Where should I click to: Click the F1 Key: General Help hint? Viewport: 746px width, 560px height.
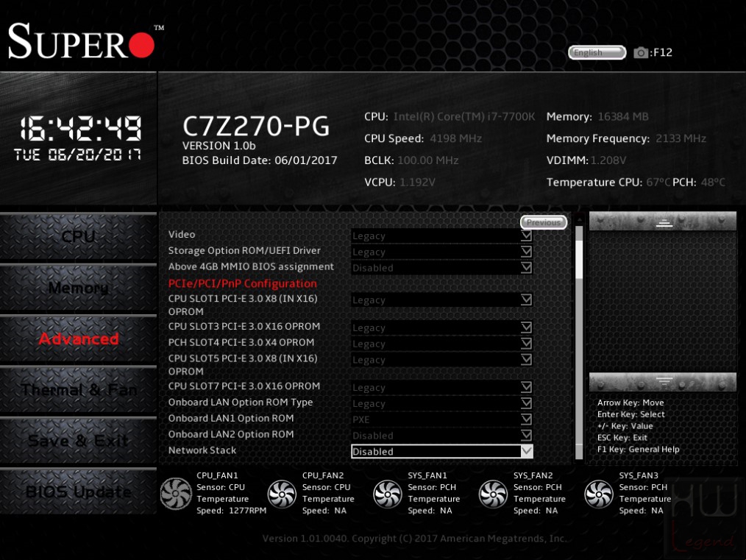pyautogui.click(x=639, y=449)
